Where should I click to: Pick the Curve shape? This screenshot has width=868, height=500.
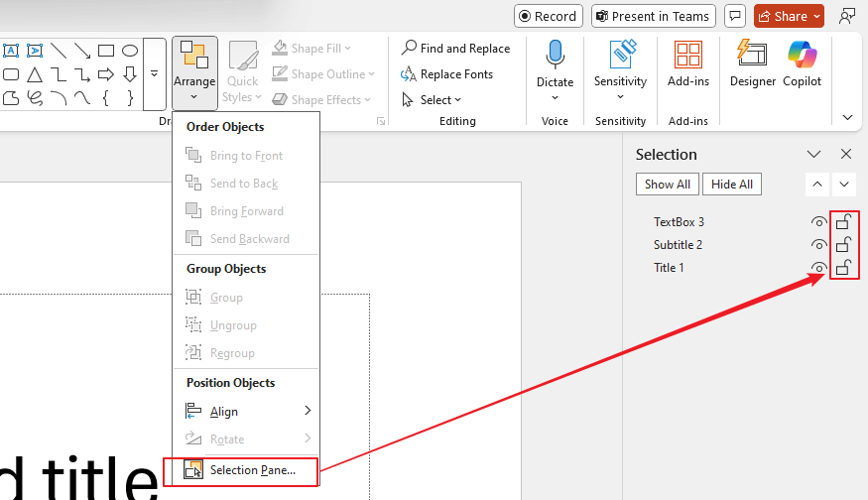pyautogui.click(x=82, y=98)
